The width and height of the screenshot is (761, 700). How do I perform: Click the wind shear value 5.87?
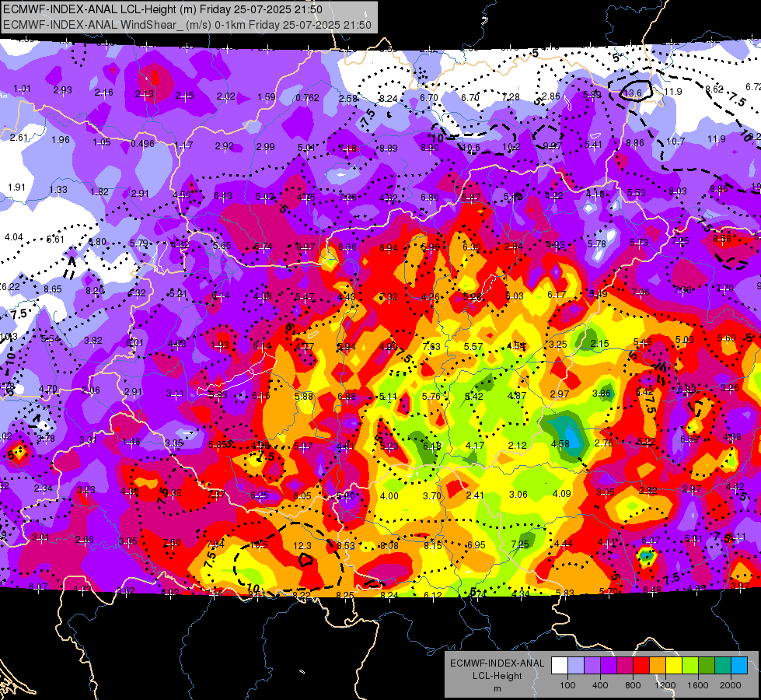pyautogui.click(x=471, y=198)
